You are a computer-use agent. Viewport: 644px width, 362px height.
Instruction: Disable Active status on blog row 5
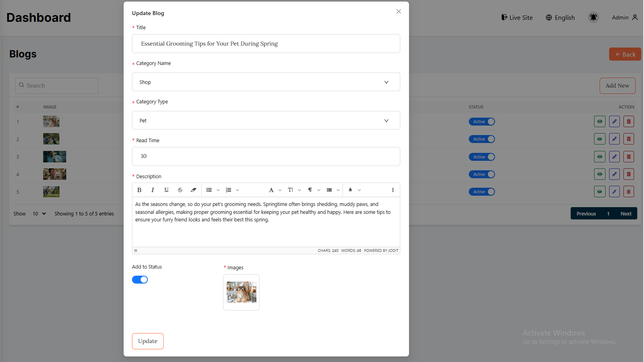(482, 192)
